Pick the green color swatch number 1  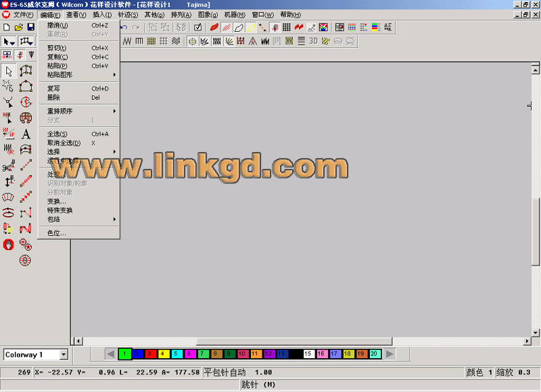click(x=125, y=353)
